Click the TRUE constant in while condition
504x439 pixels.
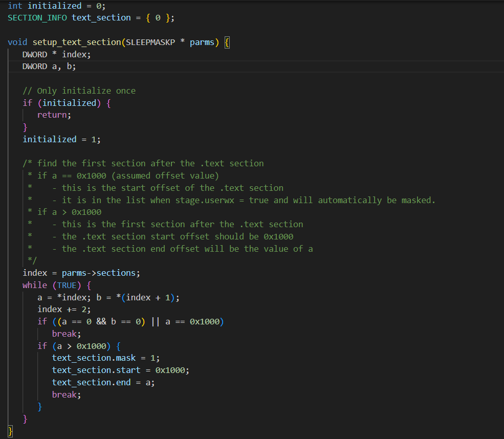click(x=67, y=286)
